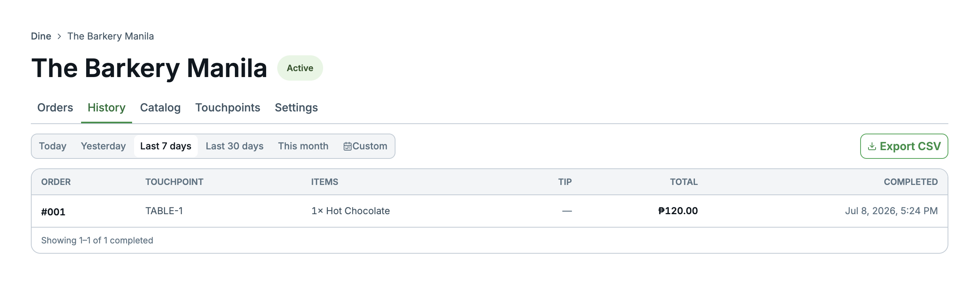Click the calendar icon beside Custom
Viewport: 980px width, 294px height.
pos(347,146)
